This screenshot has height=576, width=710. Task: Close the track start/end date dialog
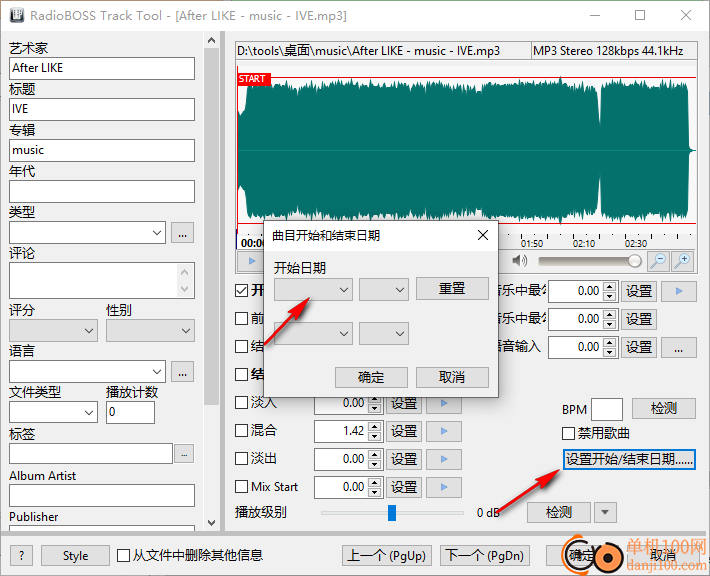pyautogui.click(x=483, y=235)
